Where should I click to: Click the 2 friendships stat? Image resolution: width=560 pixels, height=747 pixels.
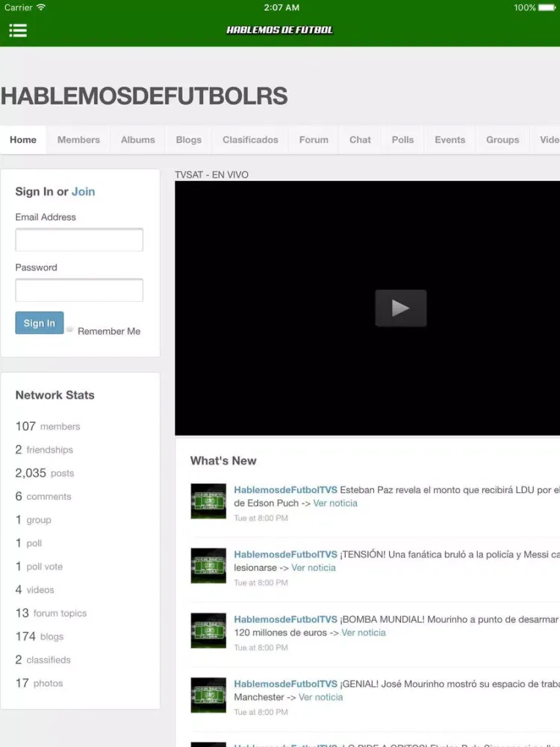coord(44,449)
